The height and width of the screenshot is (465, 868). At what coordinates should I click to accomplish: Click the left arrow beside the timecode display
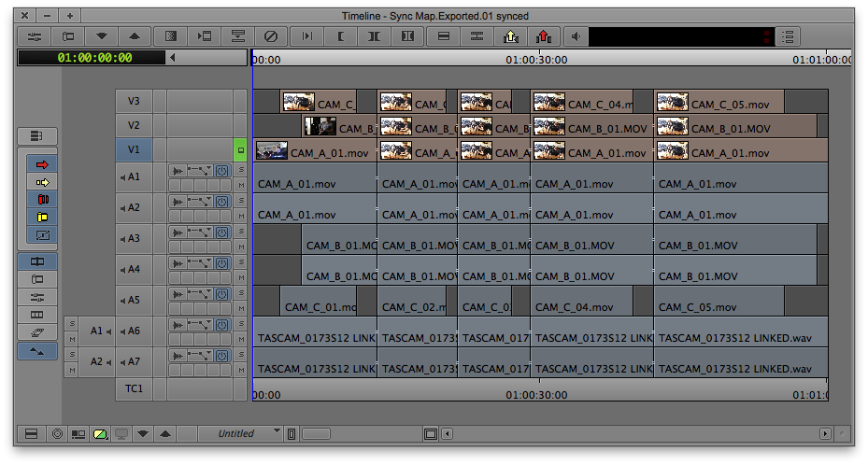(173, 58)
